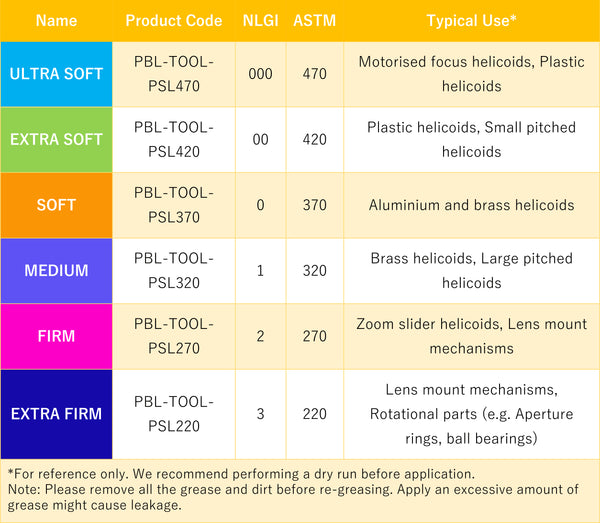Select product code PBL-TOOL-PSL420
The height and width of the screenshot is (523, 600).
tap(174, 140)
